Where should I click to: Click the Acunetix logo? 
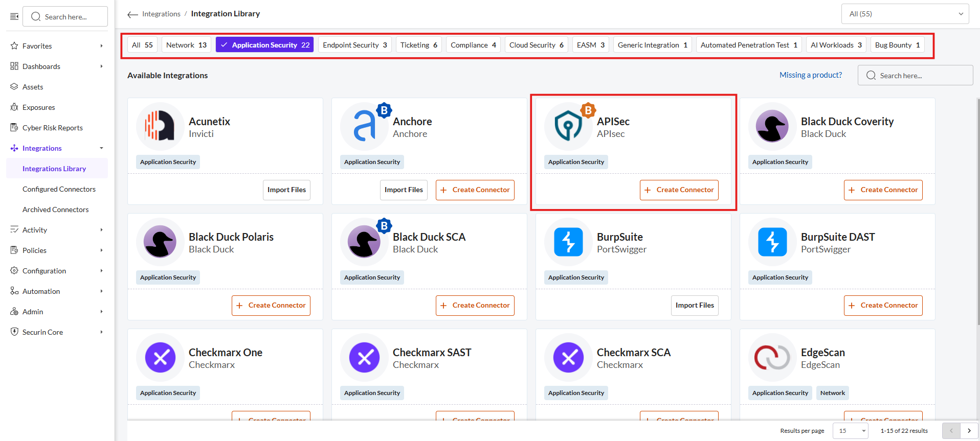[x=160, y=126]
